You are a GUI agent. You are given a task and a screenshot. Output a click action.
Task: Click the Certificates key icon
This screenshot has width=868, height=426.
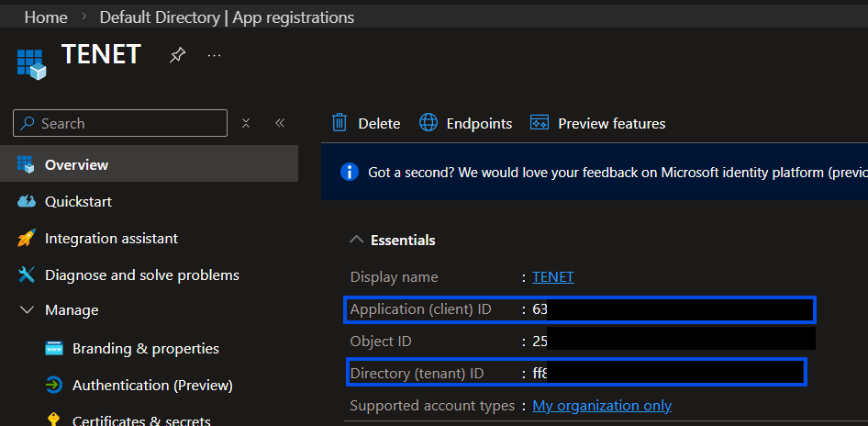54,420
